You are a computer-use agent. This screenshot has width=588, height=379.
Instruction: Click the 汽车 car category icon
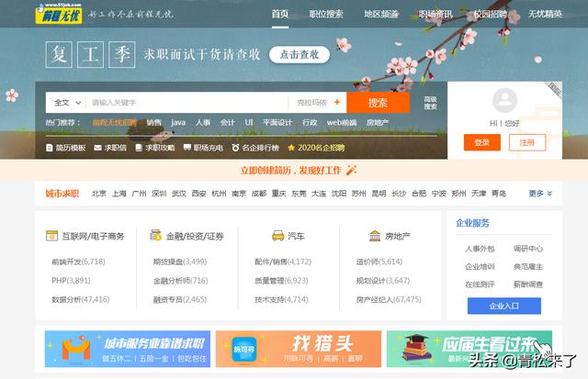277,236
